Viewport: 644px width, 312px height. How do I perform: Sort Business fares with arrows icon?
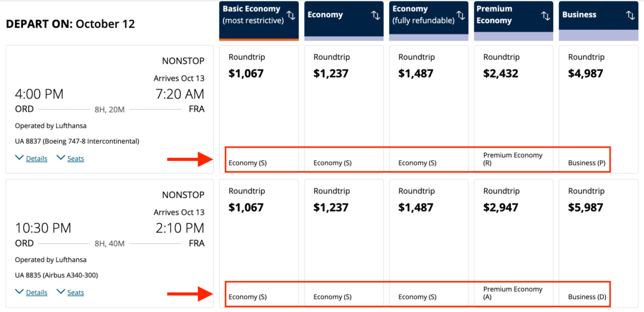(x=630, y=16)
